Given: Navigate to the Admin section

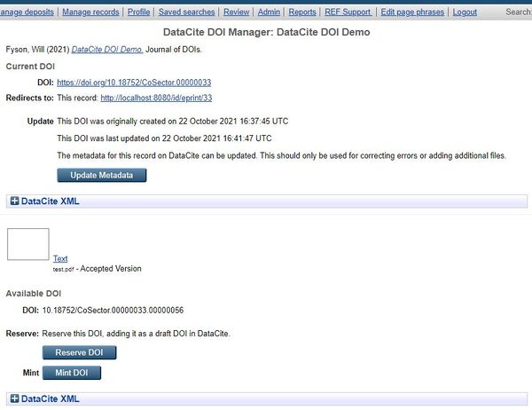Looking at the screenshot, I should [x=269, y=12].
